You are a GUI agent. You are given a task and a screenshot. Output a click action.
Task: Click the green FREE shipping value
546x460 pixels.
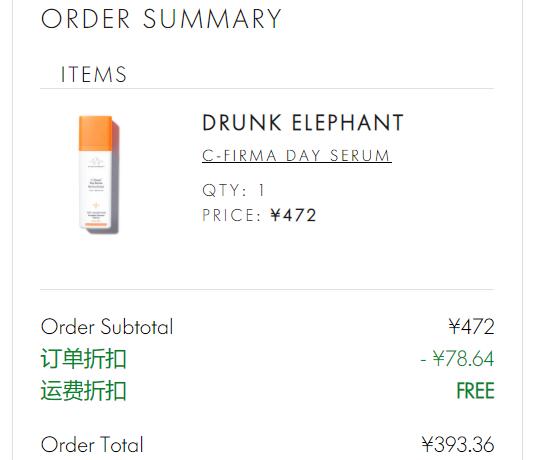[475, 390]
